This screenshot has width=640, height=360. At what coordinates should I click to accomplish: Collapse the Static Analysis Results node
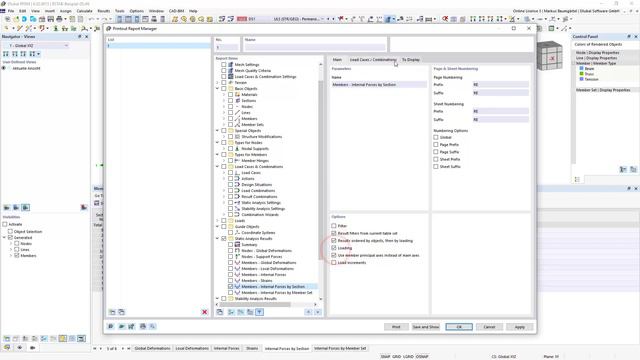(x=218, y=238)
